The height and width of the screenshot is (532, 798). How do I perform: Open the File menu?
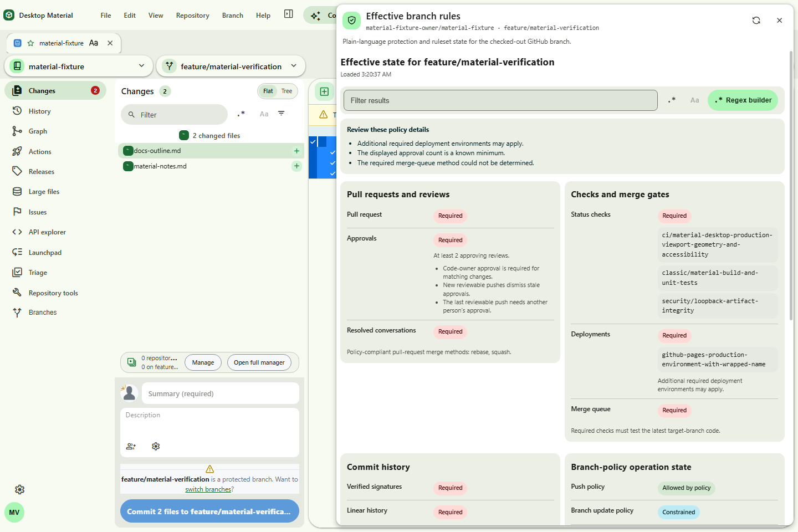pos(106,16)
